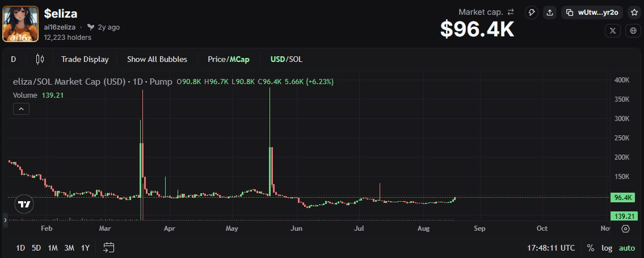Select the 5D time range

coord(36,248)
